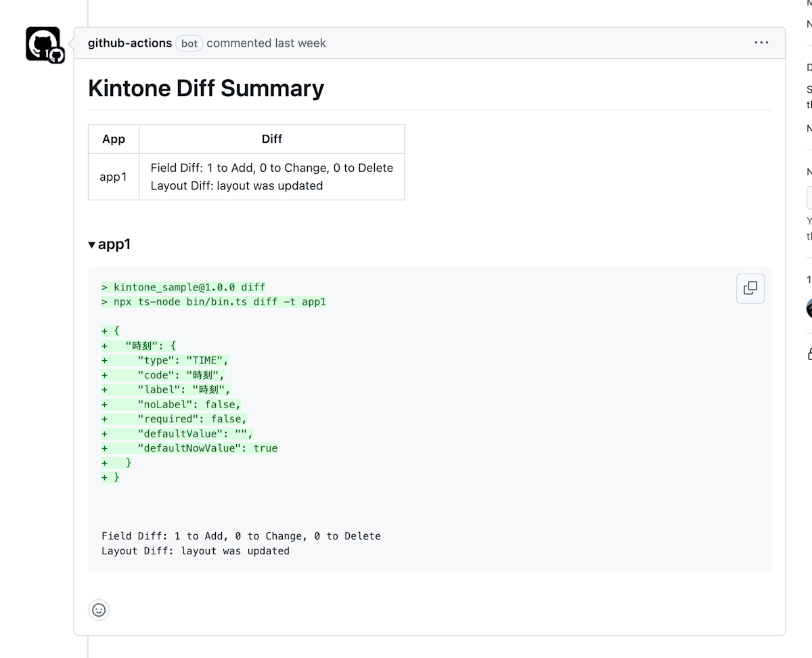812x658 pixels.
Task: Select the lock conversation icon in the sidebar
Action: 809,353
